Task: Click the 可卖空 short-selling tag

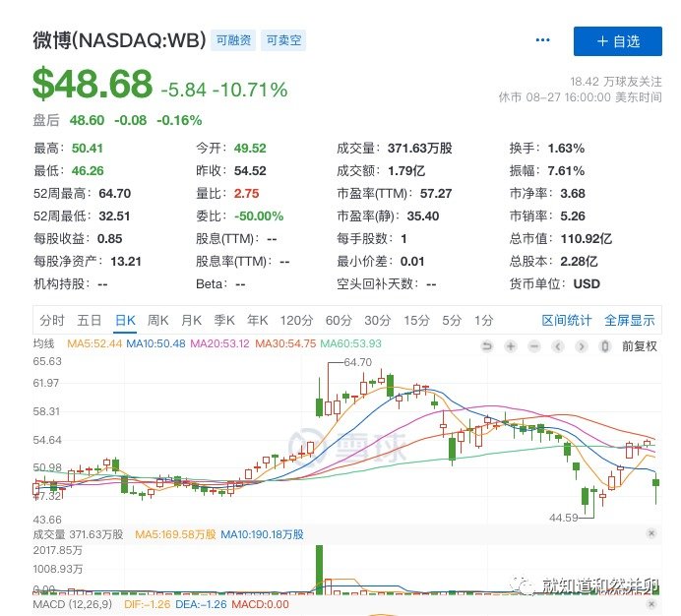Action: tap(283, 40)
